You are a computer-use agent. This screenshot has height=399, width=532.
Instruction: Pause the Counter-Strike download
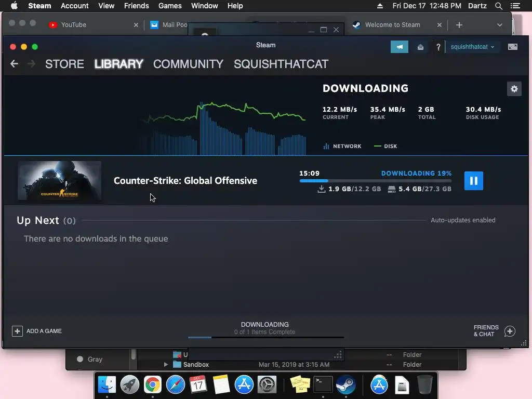(x=474, y=181)
